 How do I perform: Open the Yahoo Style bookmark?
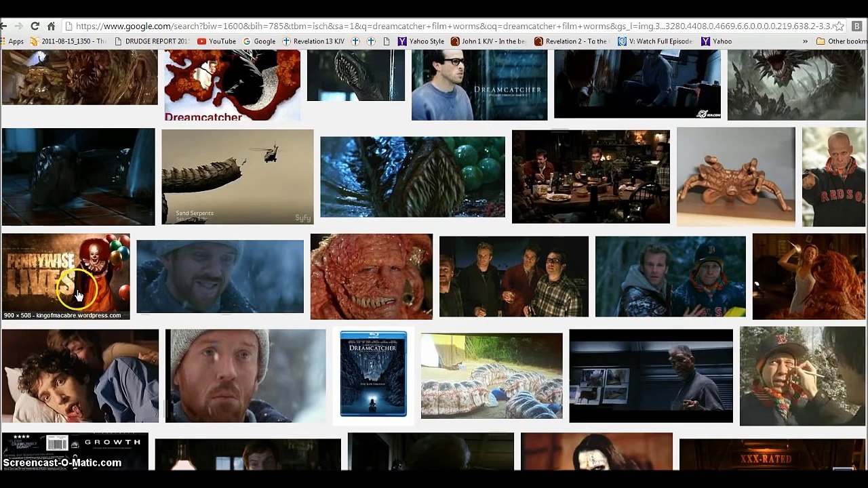point(421,41)
